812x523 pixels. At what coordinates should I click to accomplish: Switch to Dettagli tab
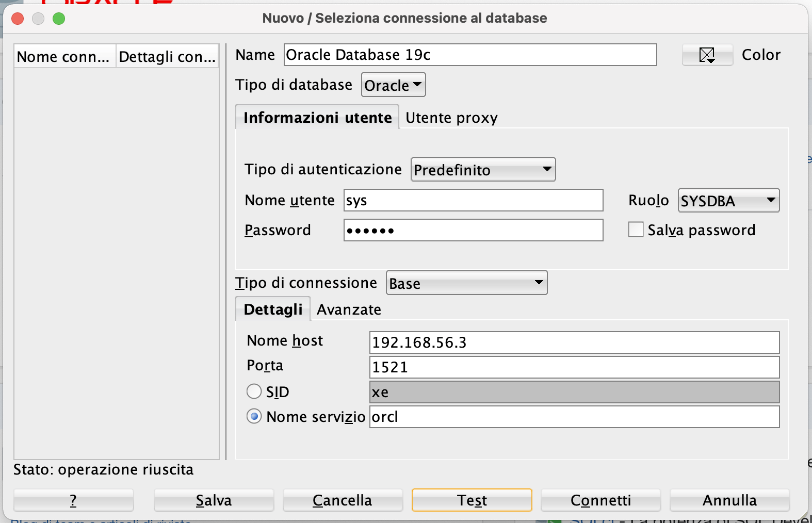[x=273, y=309]
